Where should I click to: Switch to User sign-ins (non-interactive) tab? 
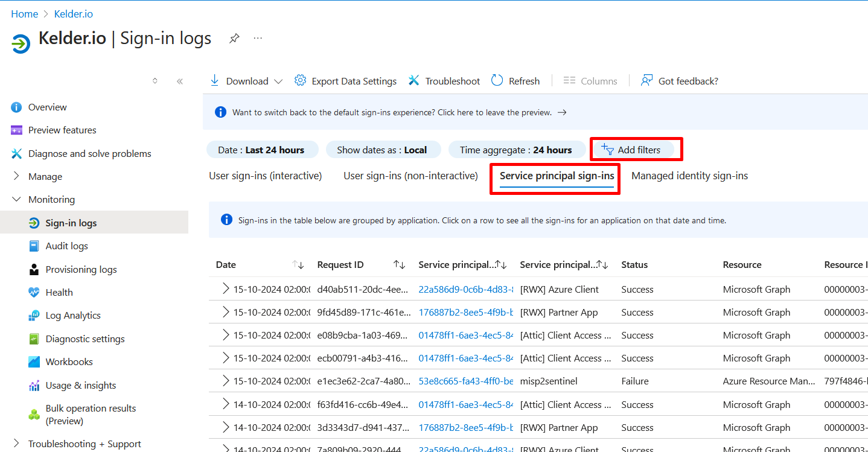tap(410, 176)
